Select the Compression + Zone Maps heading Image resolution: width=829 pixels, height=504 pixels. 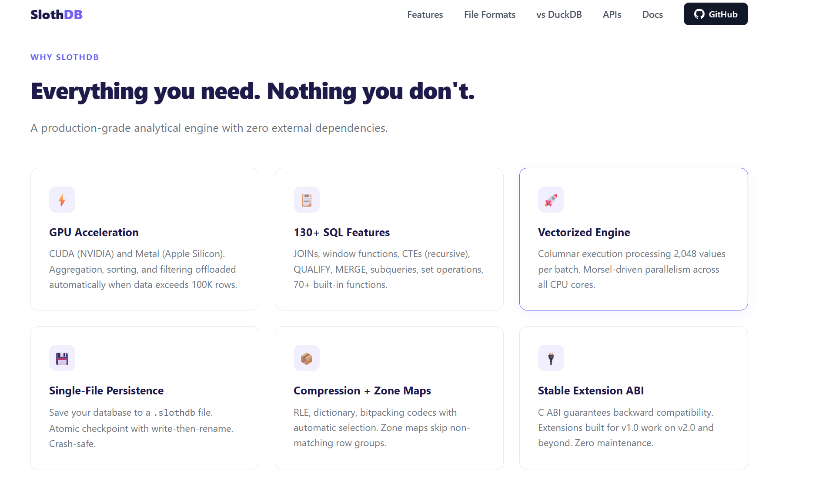point(362,391)
